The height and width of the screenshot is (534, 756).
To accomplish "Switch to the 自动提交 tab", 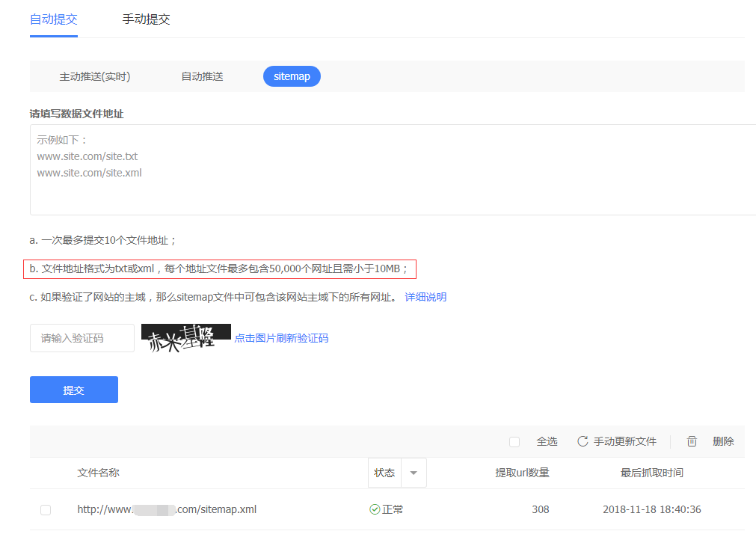I will pos(54,19).
